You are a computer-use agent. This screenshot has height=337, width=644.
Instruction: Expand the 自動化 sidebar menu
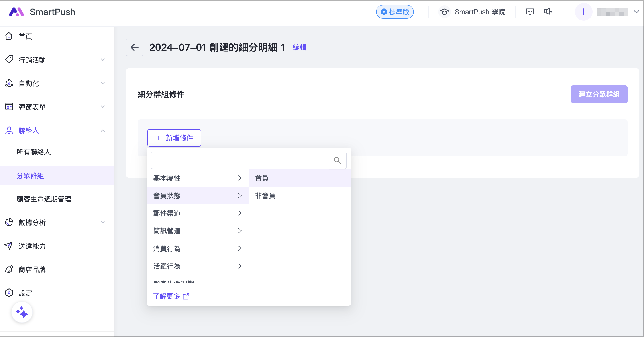coord(102,83)
